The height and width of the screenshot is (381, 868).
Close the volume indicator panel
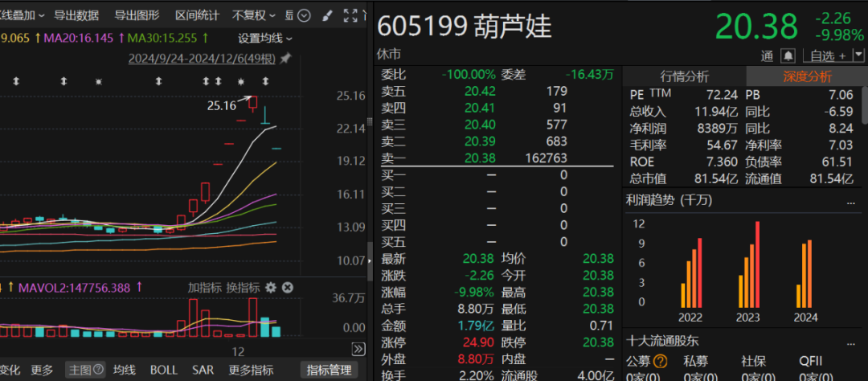(287, 288)
